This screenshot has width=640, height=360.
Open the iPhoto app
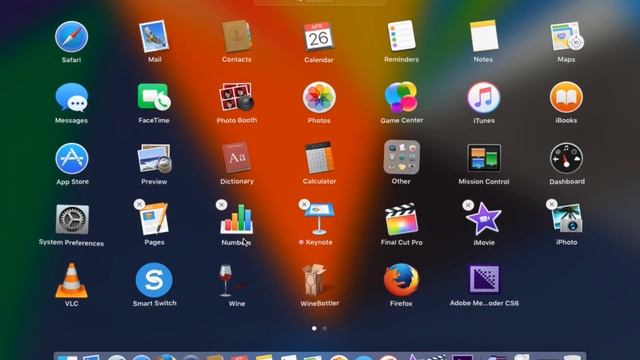point(567,219)
